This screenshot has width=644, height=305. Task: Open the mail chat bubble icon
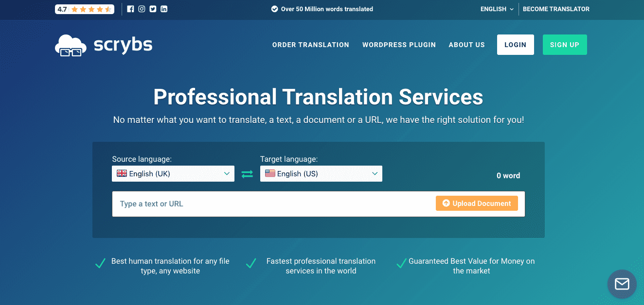coord(622,284)
